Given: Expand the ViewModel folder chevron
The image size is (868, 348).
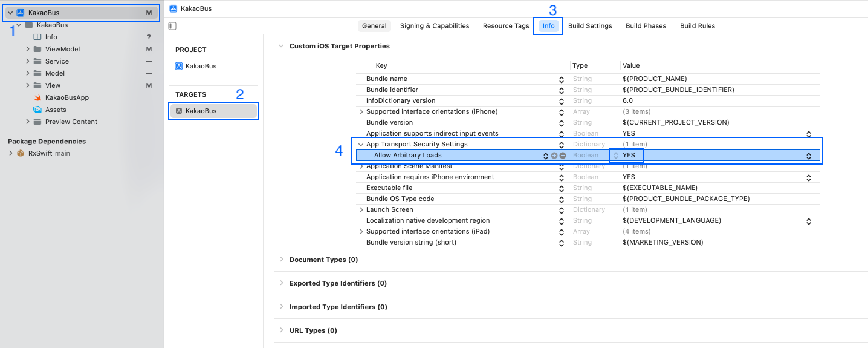Looking at the screenshot, I should (x=28, y=49).
